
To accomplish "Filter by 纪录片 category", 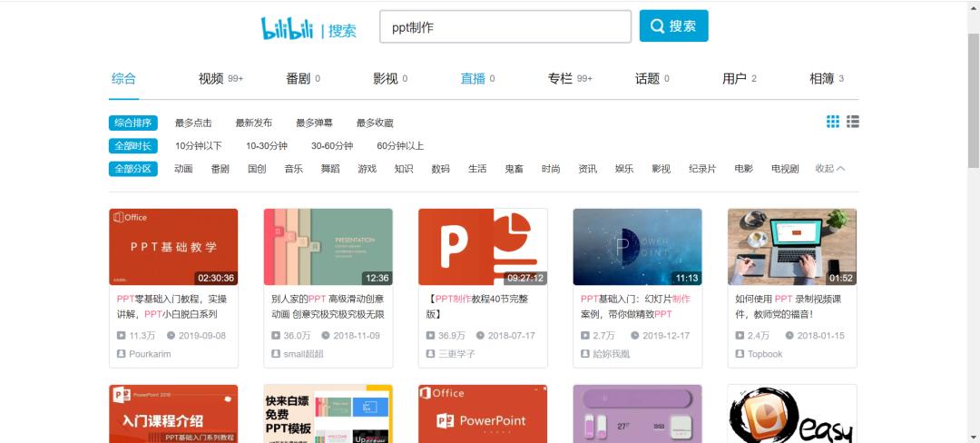I will pyautogui.click(x=702, y=169).
